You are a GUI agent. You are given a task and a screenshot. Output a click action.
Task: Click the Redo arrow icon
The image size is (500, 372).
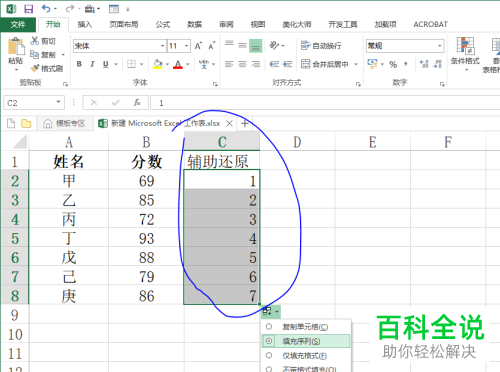point(70,9)
